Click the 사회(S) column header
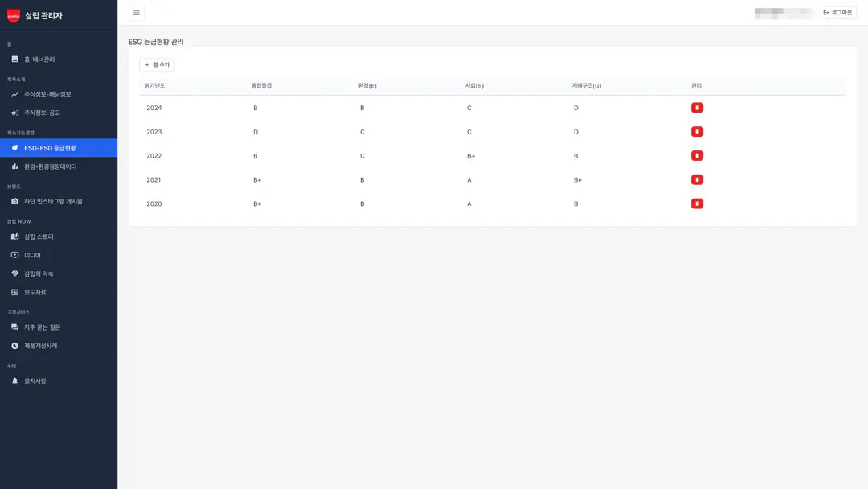This screenshot has width=868, height=489. click(474, 86)
